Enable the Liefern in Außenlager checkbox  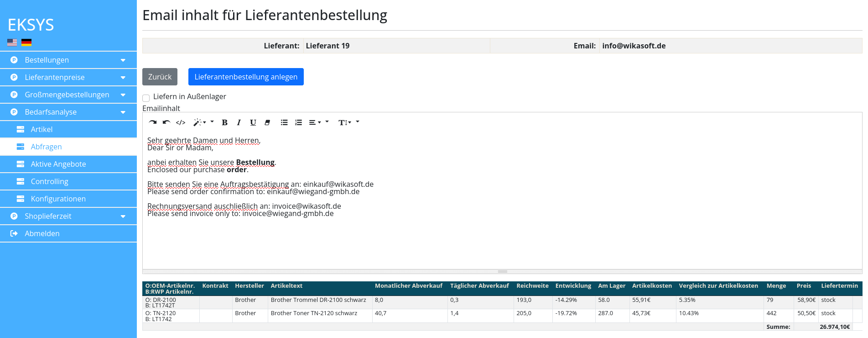pos(146,98)
